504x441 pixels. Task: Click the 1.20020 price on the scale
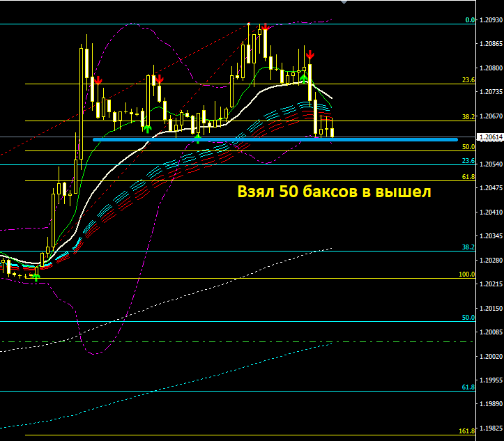[x=491, y=356]
